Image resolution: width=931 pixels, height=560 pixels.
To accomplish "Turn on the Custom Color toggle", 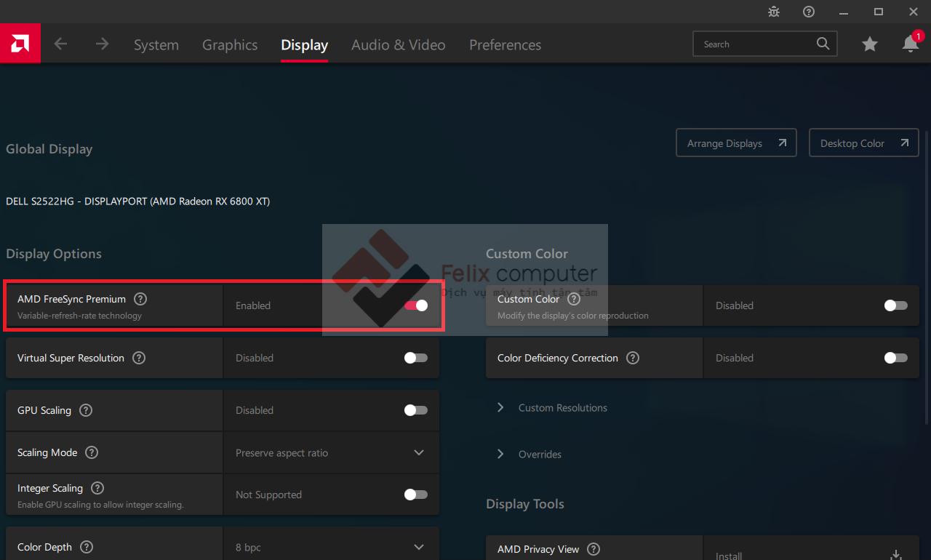I will (x=895, y=305).
